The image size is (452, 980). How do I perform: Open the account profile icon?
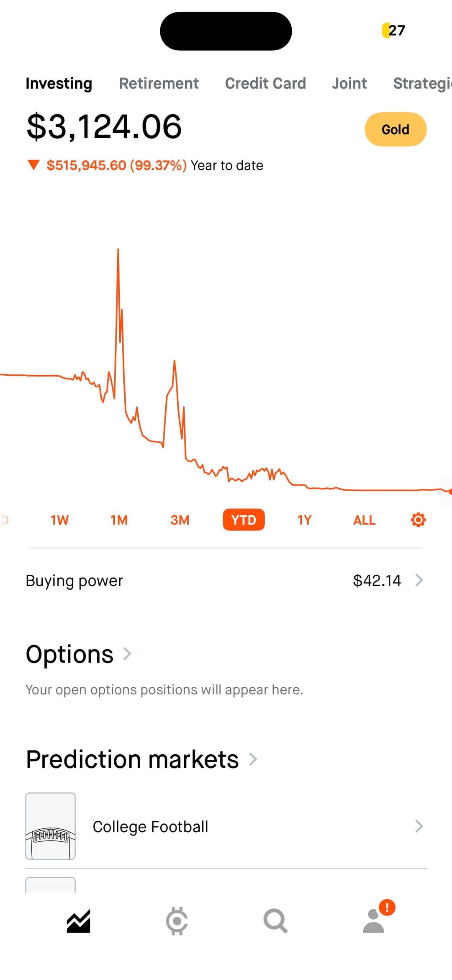(x=374, y=921)
